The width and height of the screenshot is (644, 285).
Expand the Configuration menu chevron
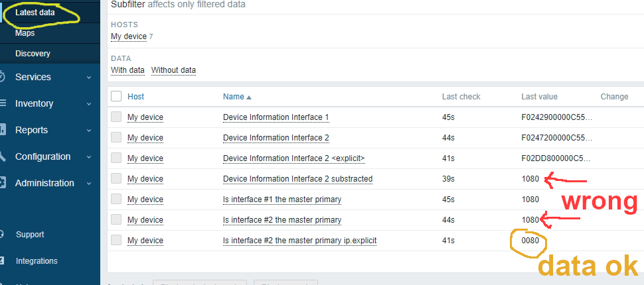coord(89,156)
